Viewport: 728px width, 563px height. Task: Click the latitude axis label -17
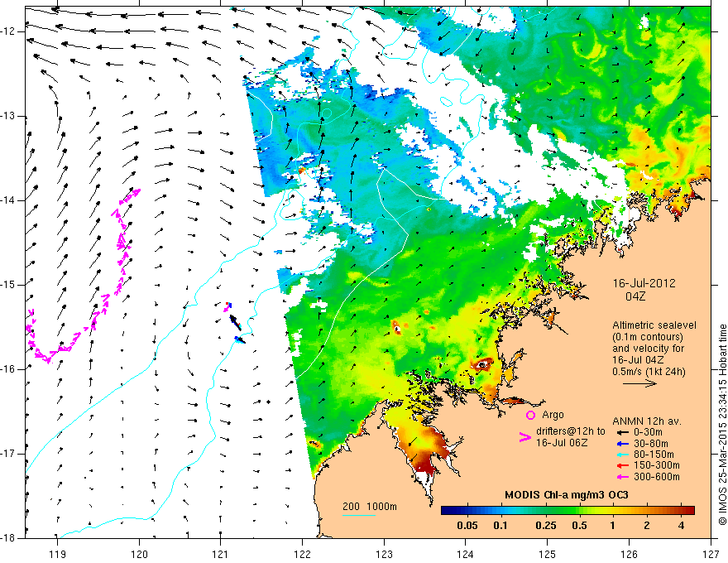pos(8,454)
